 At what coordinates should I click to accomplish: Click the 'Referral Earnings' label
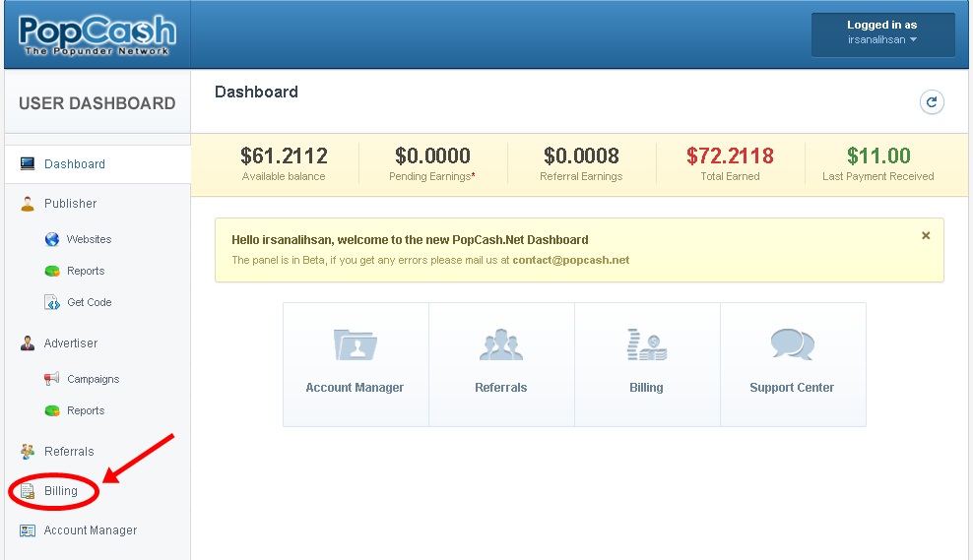(581, 177)
